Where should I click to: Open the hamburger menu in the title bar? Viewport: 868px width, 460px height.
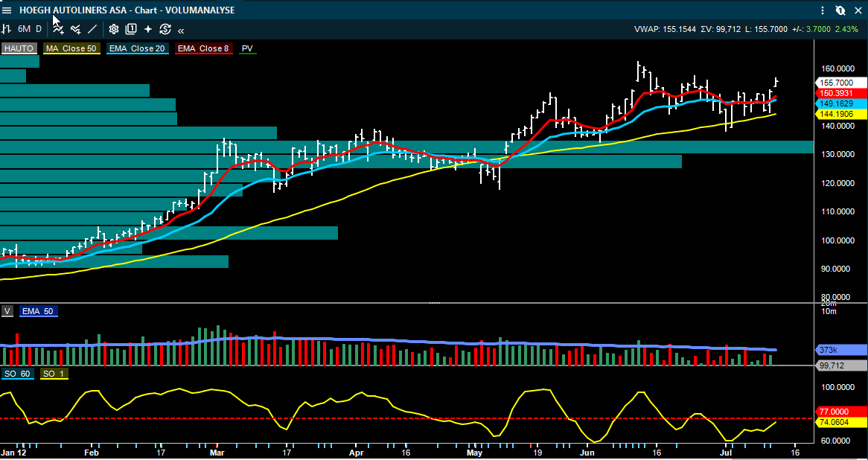tap(7, 10)
